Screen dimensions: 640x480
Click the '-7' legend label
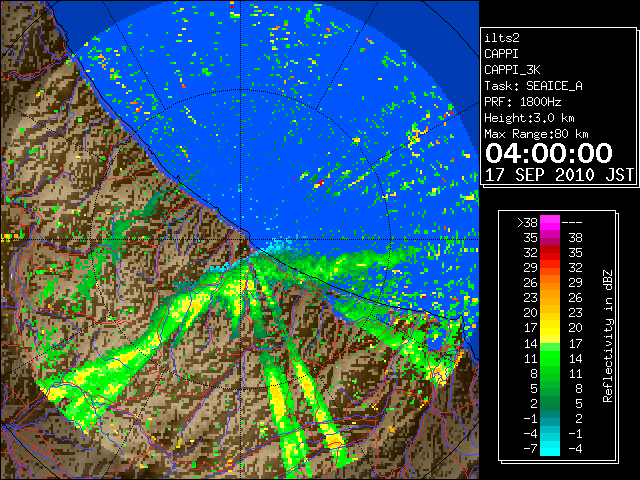pos(530,449)
